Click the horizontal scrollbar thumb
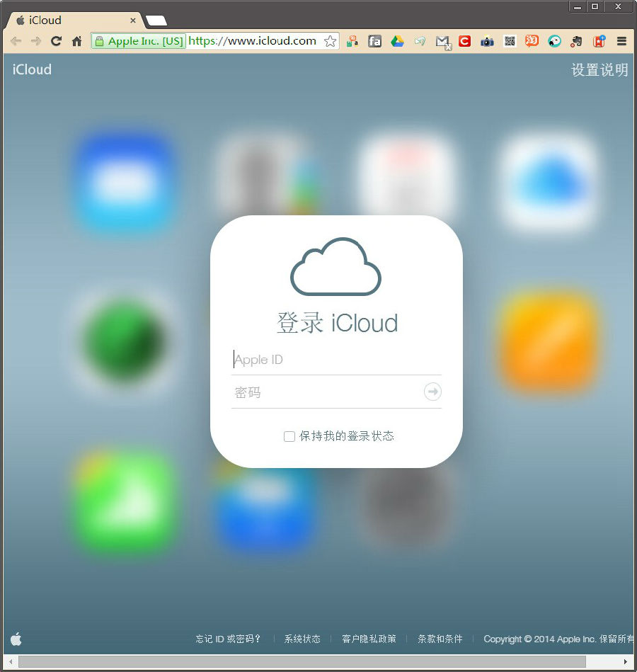The width and height of the screenshot is (637, 672). (302, 661)
